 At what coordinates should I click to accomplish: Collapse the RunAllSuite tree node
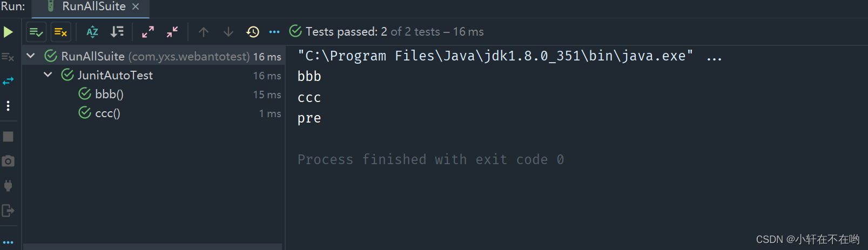click(x=31, y=56)
